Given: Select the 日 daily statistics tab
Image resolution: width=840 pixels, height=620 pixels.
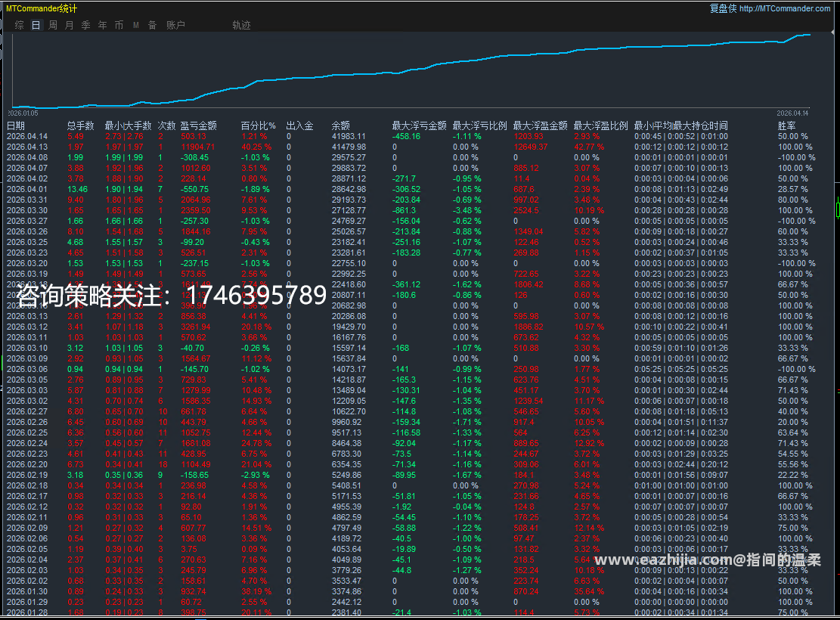Looking at the screenshot, I should click(36, 25).
